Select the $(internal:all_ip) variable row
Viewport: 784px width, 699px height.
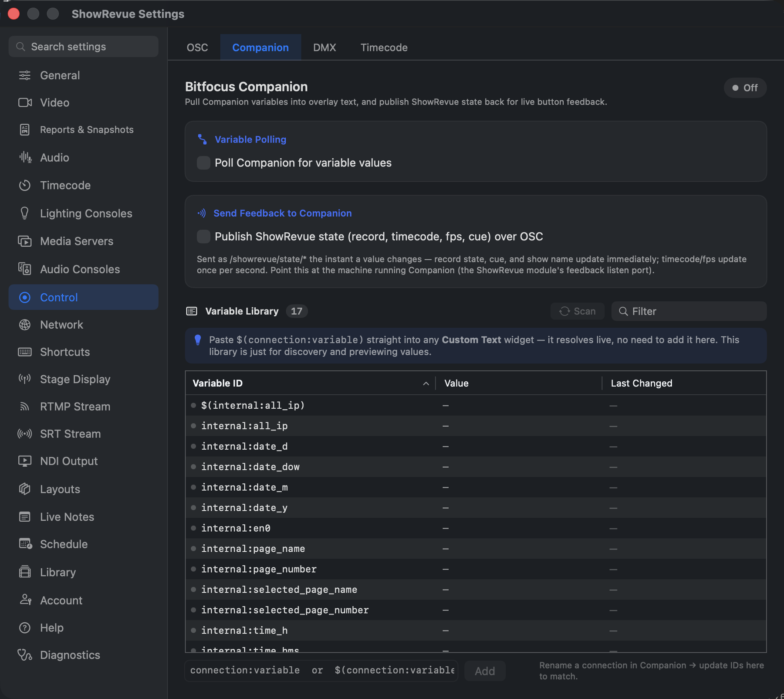(x=476, y=406)
